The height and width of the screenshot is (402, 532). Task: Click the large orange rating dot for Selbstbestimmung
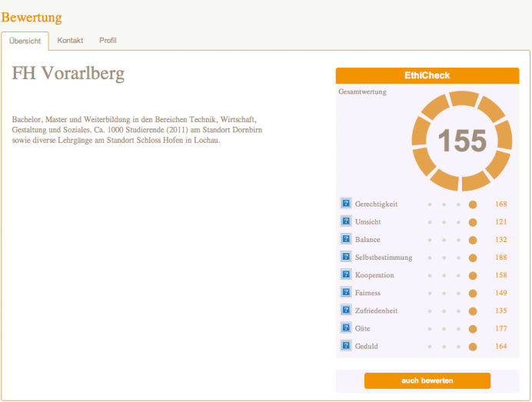pos(473,257)
